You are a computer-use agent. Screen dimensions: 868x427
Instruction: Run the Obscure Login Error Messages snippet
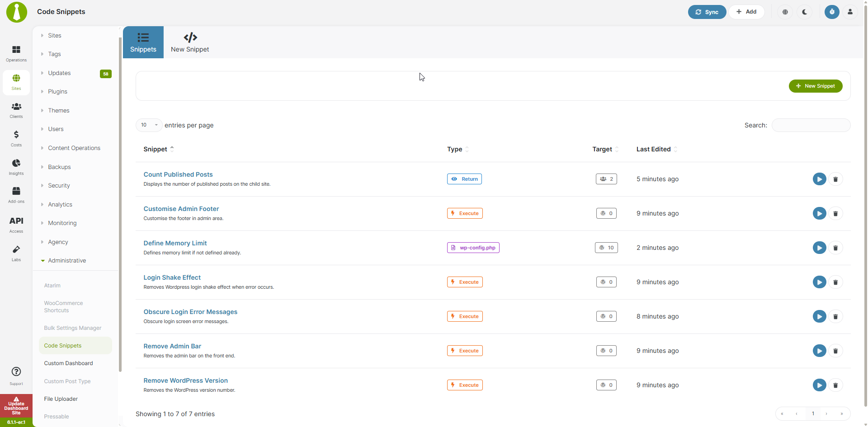tap(819, 317)
